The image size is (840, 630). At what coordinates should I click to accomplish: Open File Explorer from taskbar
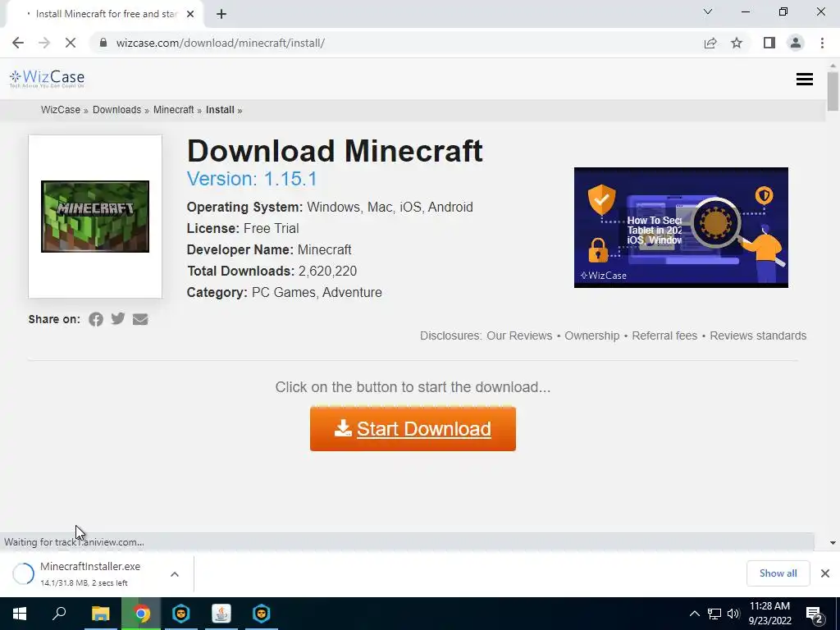(x=100, y=614)
